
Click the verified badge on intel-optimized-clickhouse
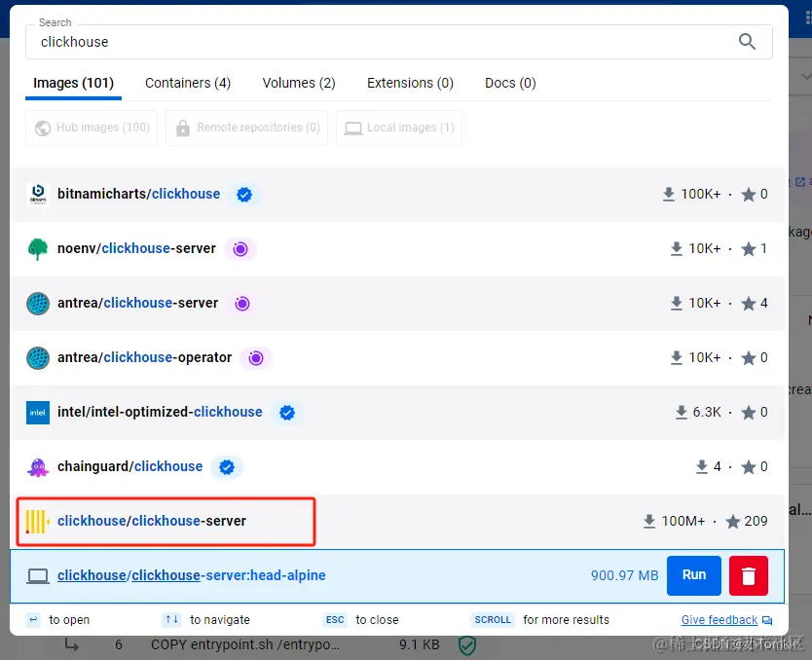pyautogui.click(x=287, y=413)
